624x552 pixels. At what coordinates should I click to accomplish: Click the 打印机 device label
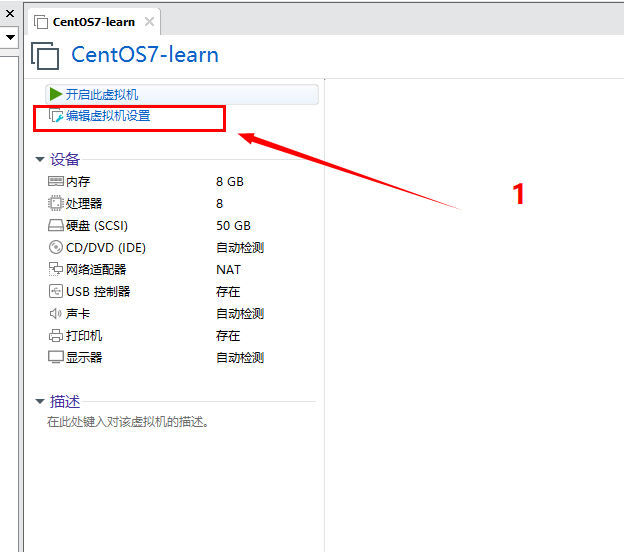click(x=84, y=336)
